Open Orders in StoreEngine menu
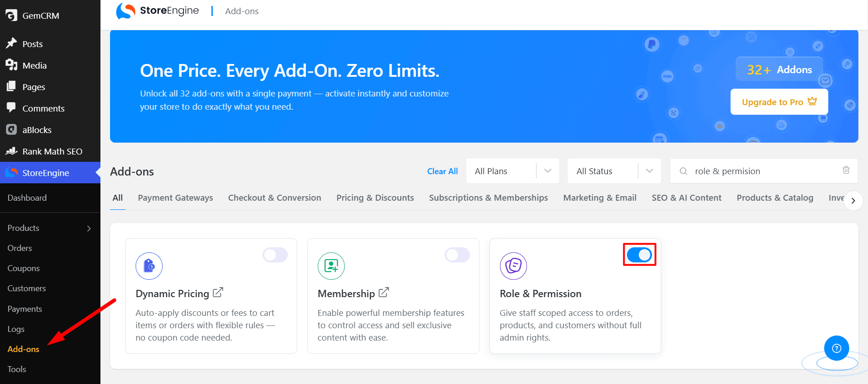The height and width of the screenshot is (384, 868). [x=20, y=248]
